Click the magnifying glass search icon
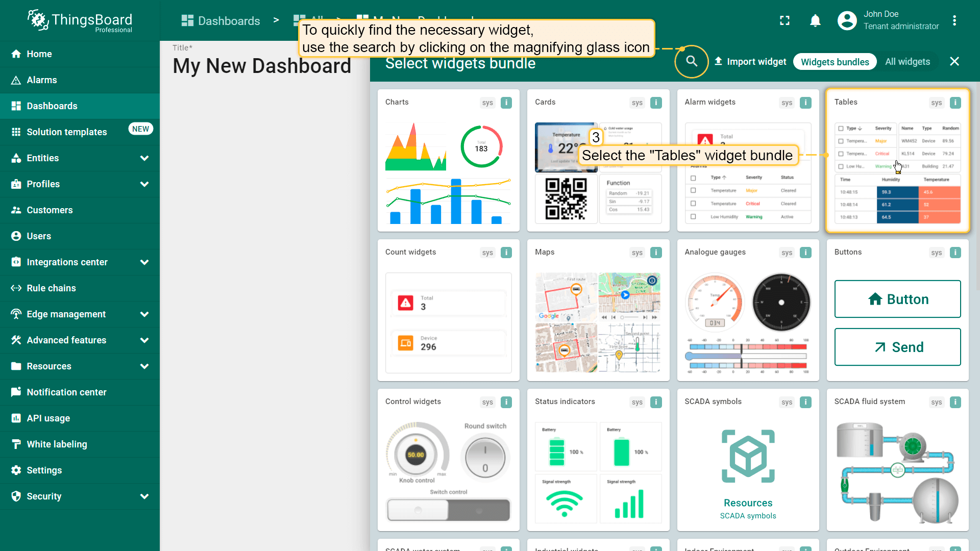This screenshot has height=551, width=980. [x=692, y=61]
